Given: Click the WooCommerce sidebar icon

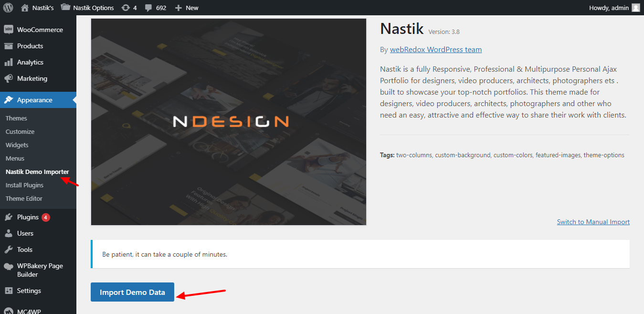Looking at the screenshot, I should [8, 30].
